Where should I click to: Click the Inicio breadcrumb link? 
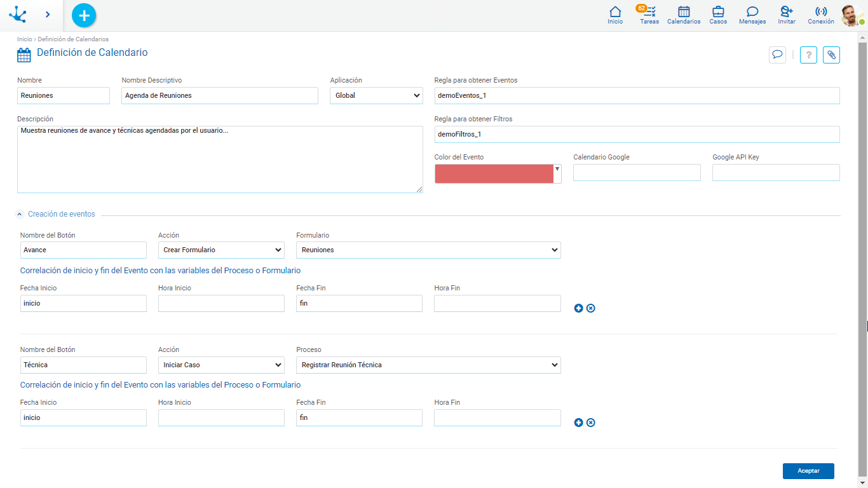(x=24, y=39)
